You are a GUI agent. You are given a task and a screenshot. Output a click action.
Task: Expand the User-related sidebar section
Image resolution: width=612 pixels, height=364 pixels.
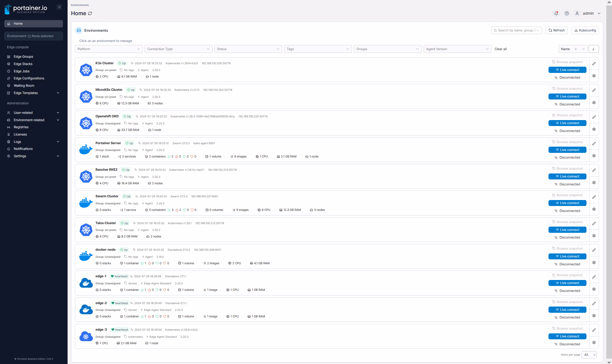33,113
